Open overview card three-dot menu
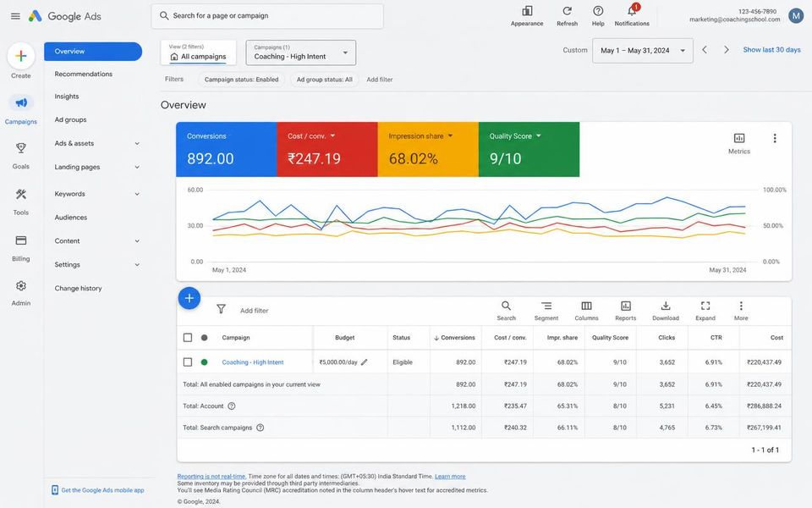The image size is (812, 508). (775, 138)
